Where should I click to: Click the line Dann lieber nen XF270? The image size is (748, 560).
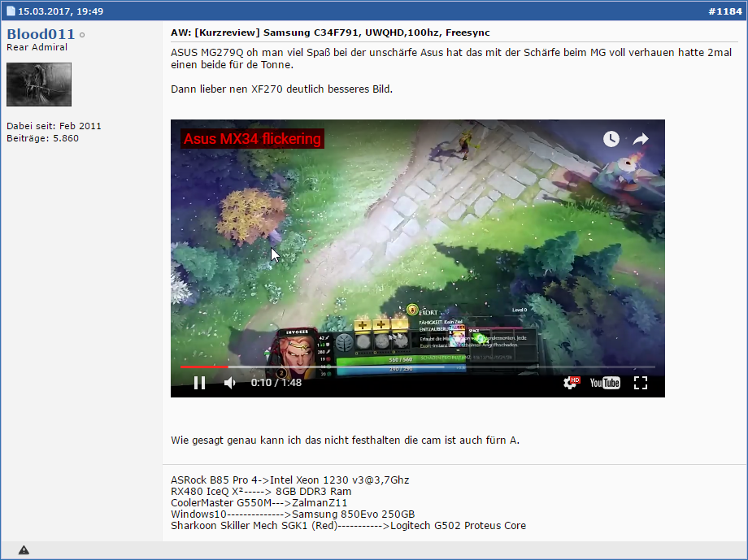click(x=281, y=89)
